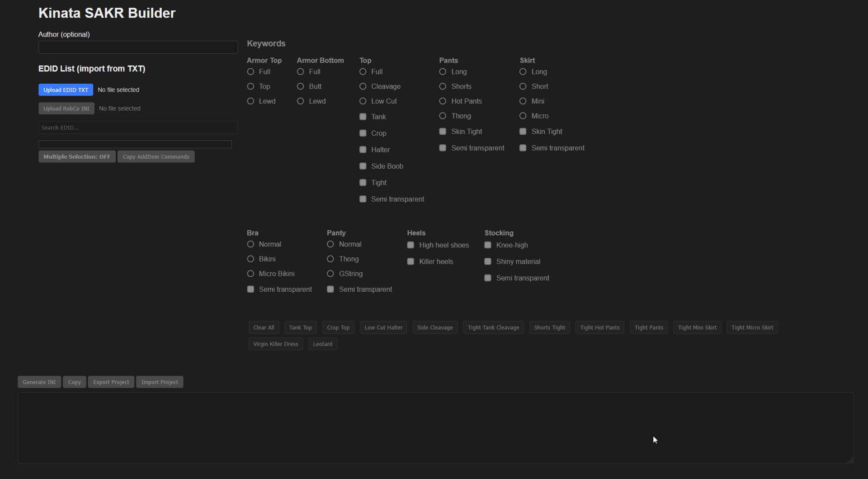
Task: Enable the Killer heels checkbox
Action: (410, 261)
